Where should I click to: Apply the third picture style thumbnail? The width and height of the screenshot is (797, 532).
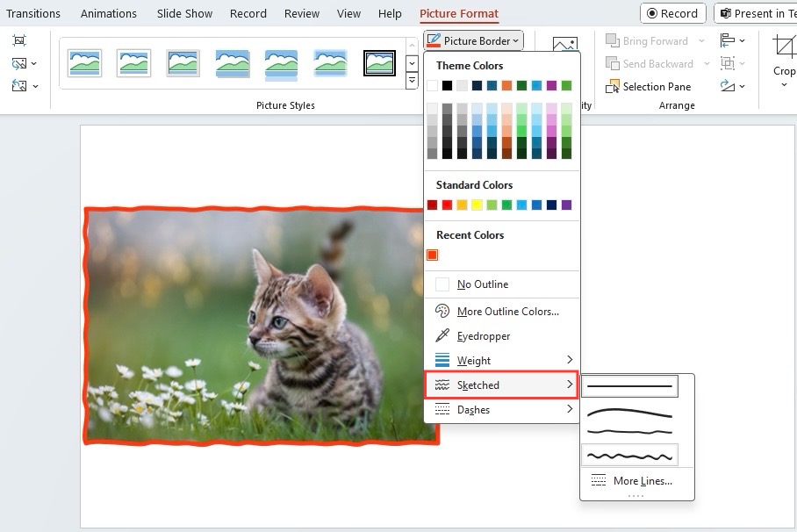point(183,63)
